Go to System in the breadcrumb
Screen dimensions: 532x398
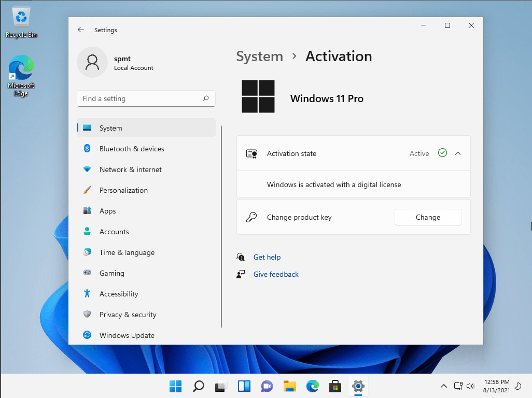(x=260, y=56)
